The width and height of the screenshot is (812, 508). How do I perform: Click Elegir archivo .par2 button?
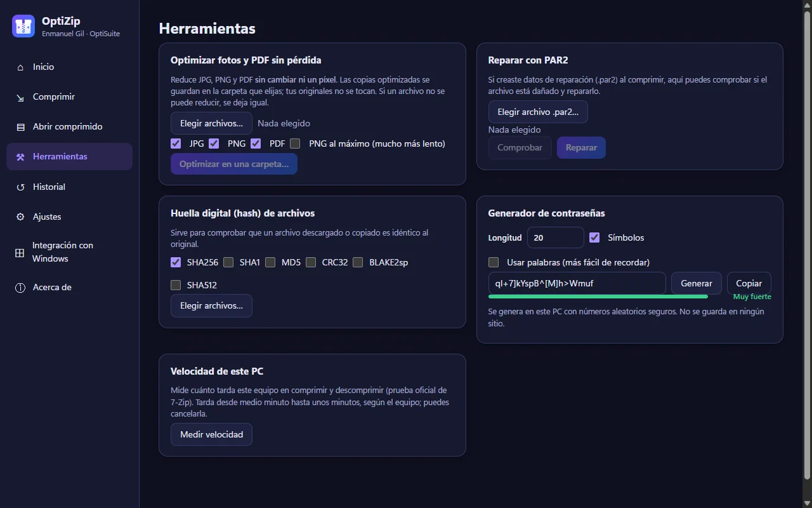point(538,112)
